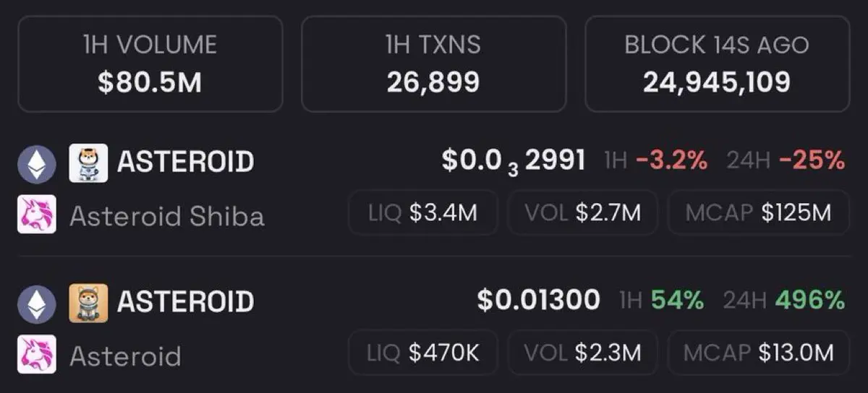Open the Asteroid token name under second row
868x393 pixels.
pos(125,356)
